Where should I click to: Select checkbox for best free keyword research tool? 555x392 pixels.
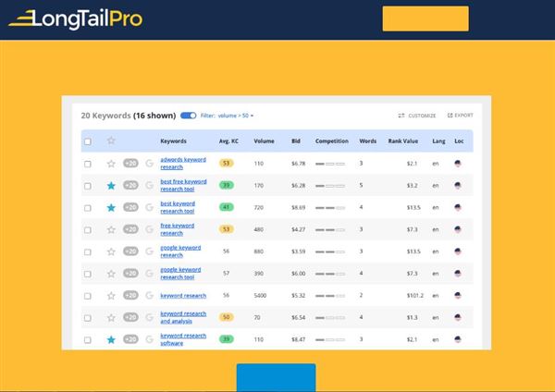[x=88, y=186]
